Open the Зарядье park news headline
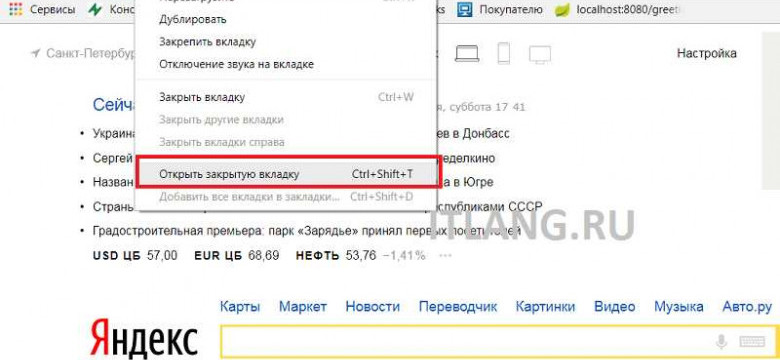Screen dimensions: 780x360 [307, 231]
